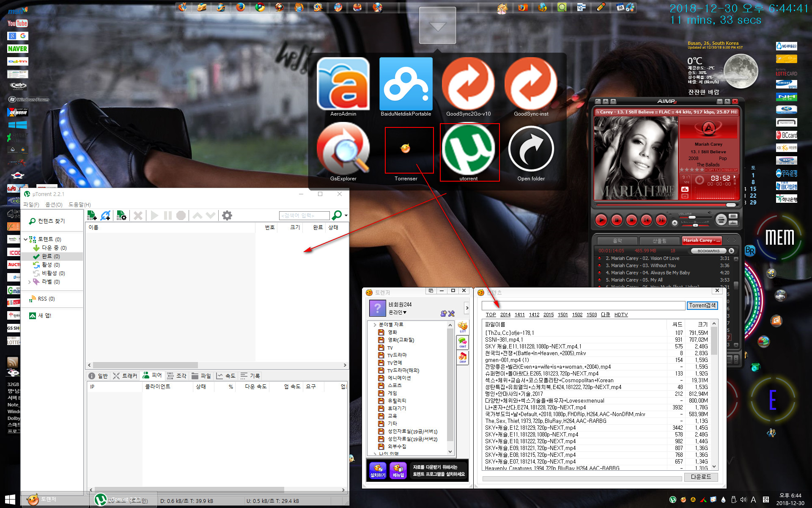Click Move Up Queue arrow in µTorrent
Viewport: 812px width, 508px height.
(x=198, y=215)
